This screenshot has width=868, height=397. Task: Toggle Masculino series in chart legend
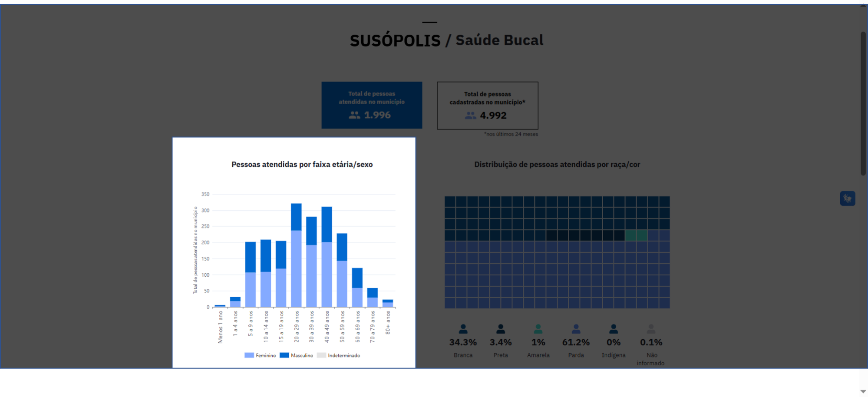click(296, 355)
